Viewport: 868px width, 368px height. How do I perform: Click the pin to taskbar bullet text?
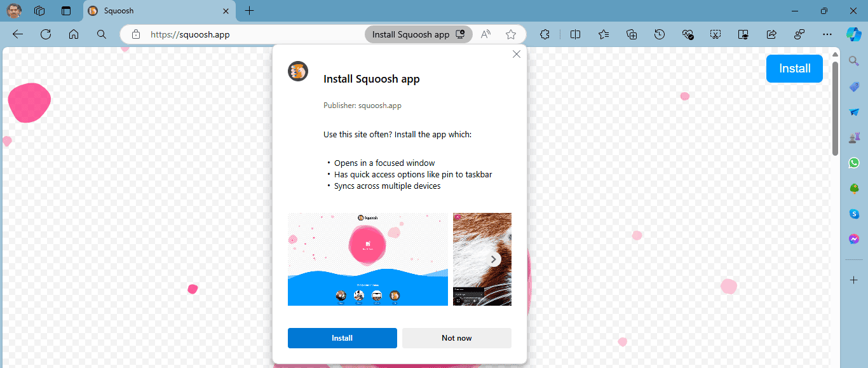pyautogui.click(x=413, y=174)
